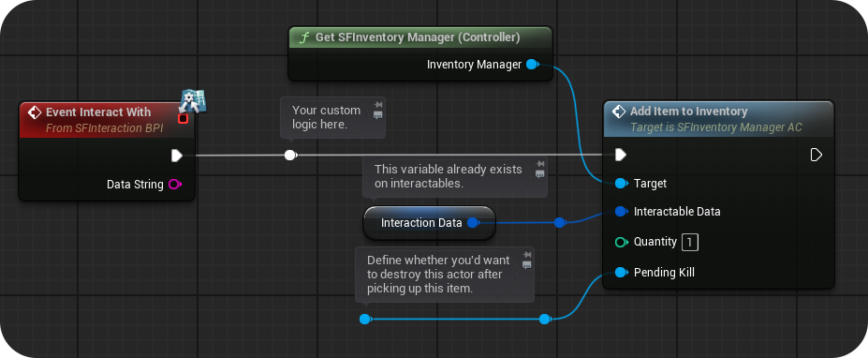Click the Pending Kill input pin

621,273
